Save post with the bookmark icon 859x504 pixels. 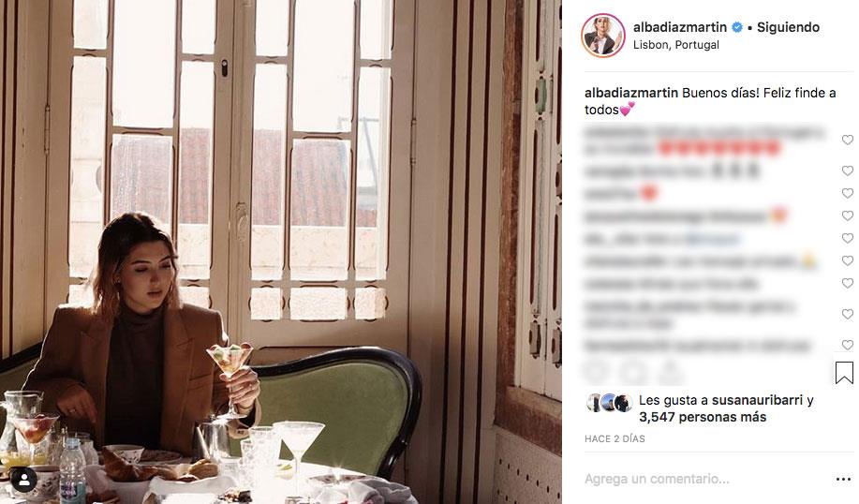tap(844, 373)
